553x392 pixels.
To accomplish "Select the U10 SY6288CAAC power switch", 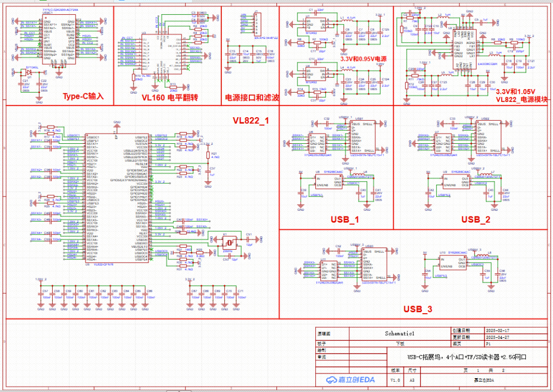I will [x=453, y=263].
